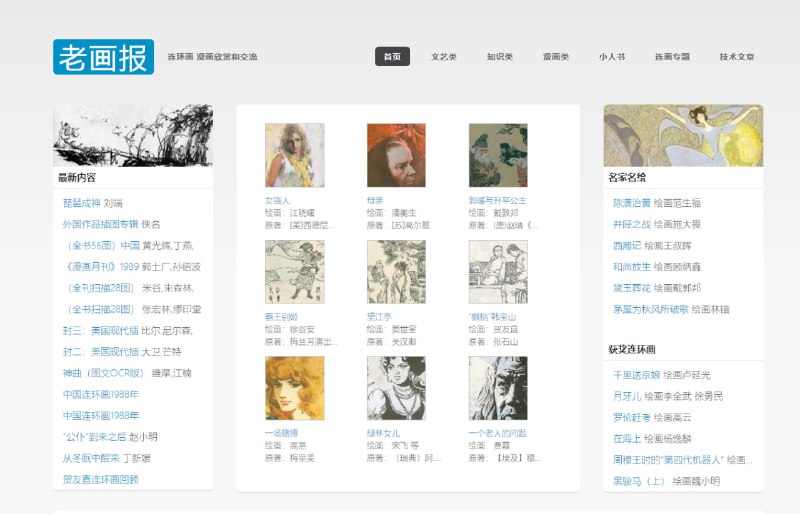
Task: Open the 千里送京娘 link
Action: [x=637, y=375]
